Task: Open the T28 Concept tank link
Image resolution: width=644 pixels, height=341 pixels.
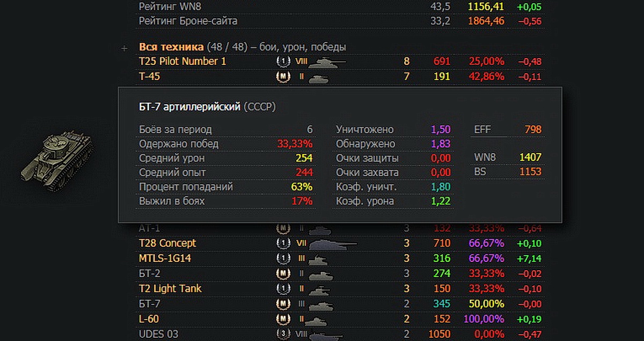Action: 167,243
